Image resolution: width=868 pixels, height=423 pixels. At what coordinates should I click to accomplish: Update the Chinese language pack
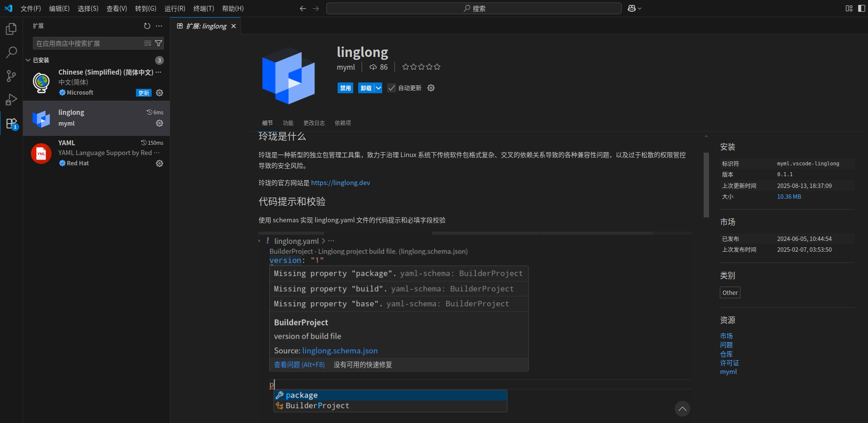pyautogui.click(x=144, y=93)
